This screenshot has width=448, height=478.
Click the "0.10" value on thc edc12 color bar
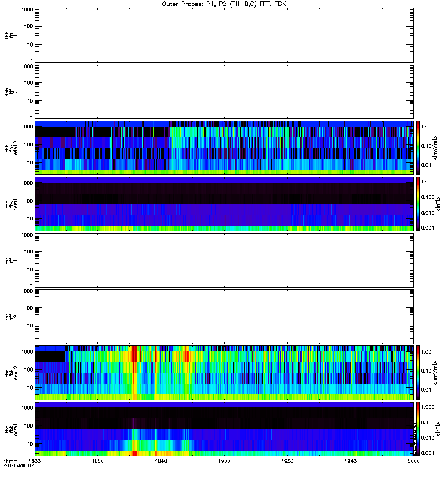pyautogui.click(x=426, y=370)
